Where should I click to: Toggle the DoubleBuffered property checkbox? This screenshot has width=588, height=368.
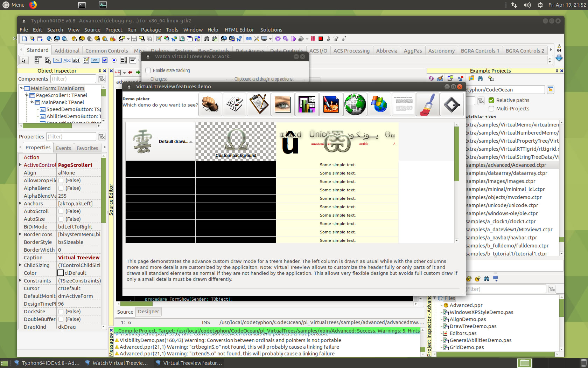point(61,319)
